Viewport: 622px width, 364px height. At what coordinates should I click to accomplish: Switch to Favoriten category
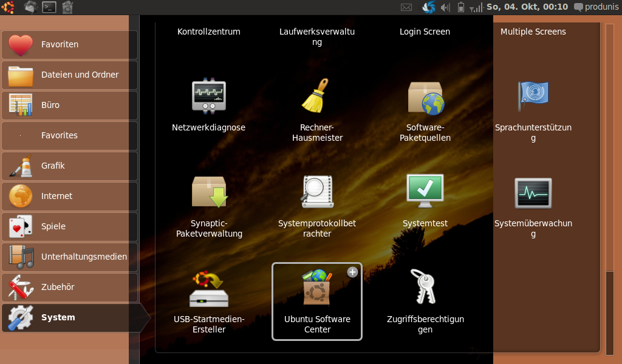coord(69,45)
